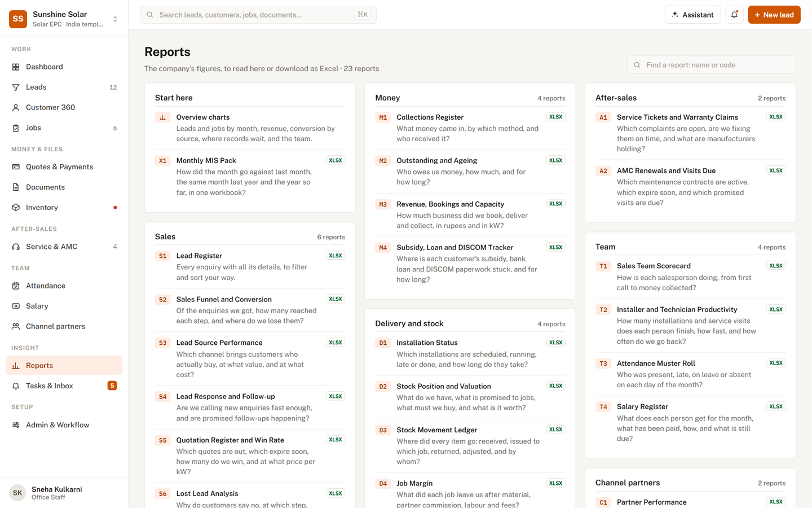
Task: Click the New lead button
Action: [774, 15]
